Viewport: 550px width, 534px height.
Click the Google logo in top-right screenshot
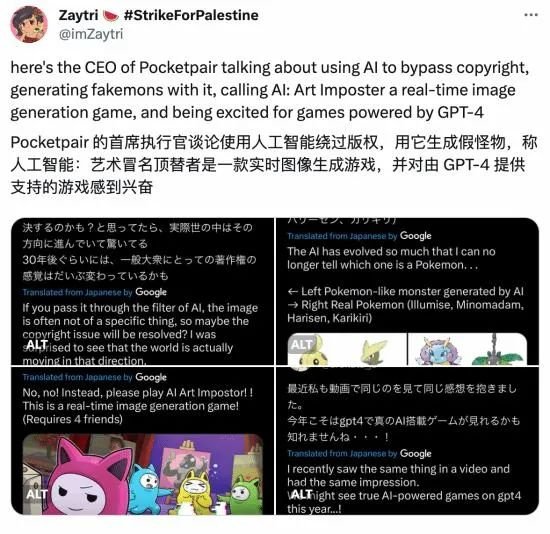416,235
